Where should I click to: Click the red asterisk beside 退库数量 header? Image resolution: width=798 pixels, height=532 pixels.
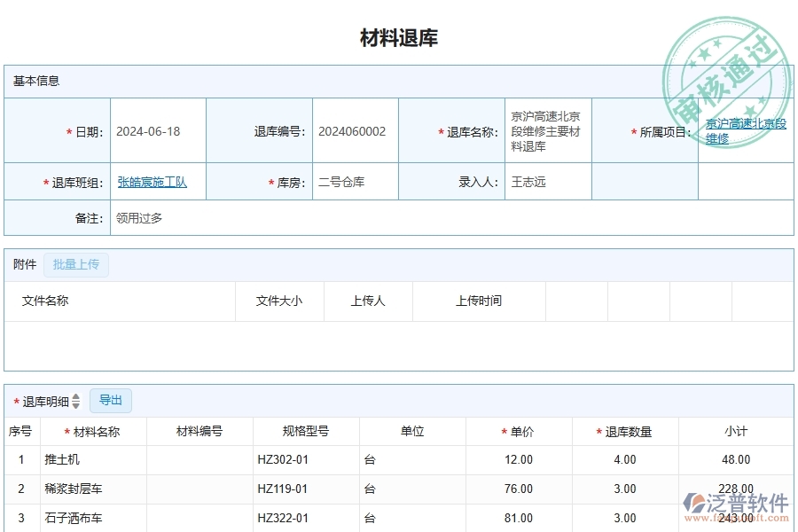(599, 431)
